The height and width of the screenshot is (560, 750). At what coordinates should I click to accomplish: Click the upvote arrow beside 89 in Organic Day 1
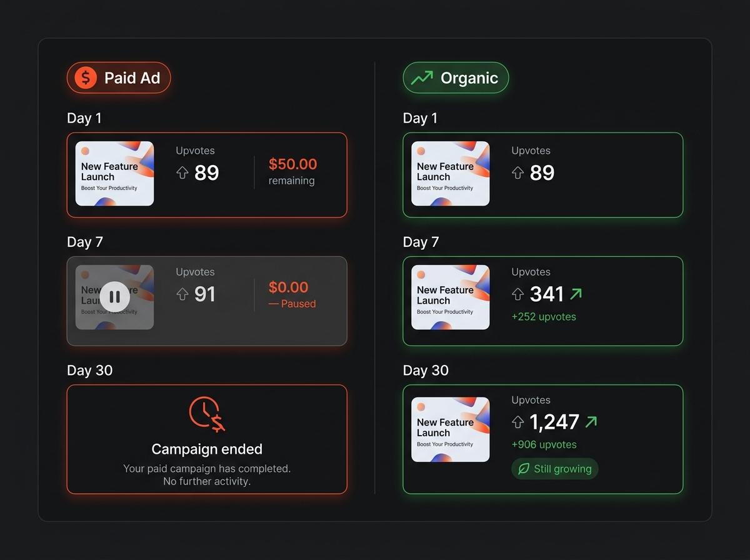tap(517, 172)
